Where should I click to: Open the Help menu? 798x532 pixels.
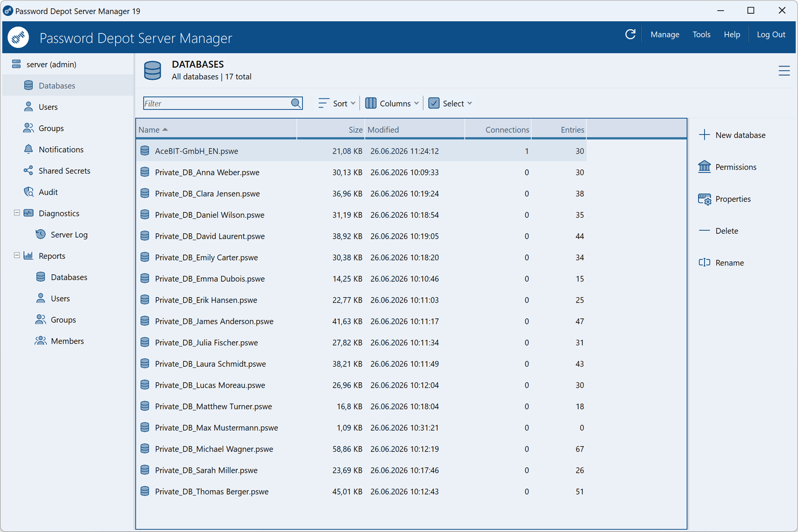pyautogui.click(x=731, y=34)
